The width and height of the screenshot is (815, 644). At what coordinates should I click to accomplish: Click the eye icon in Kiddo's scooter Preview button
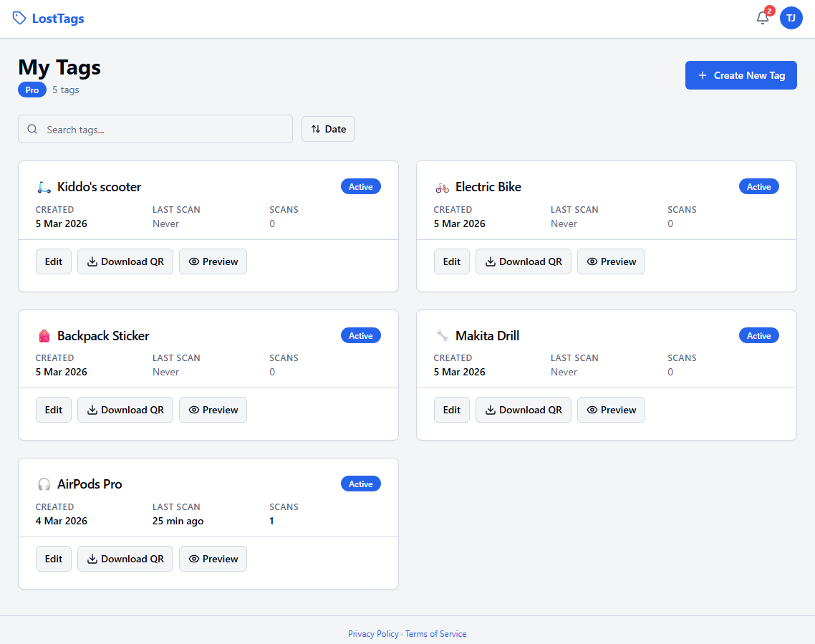coord(196,261)
